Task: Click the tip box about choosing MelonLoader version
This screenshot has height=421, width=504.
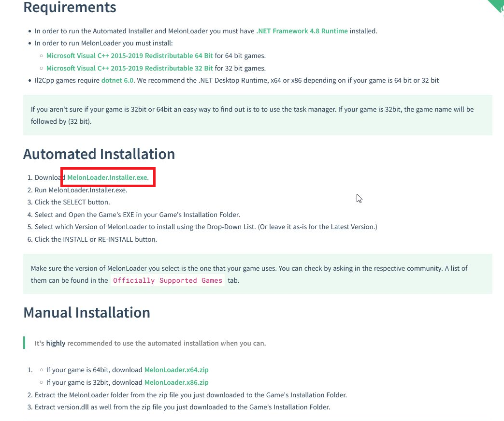Action: (257, 274)
